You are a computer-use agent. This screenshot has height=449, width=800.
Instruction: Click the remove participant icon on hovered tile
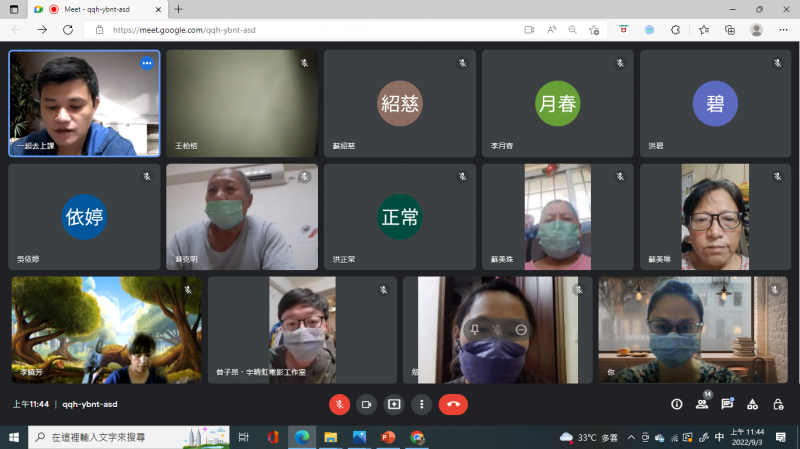(x=522, y=329)
